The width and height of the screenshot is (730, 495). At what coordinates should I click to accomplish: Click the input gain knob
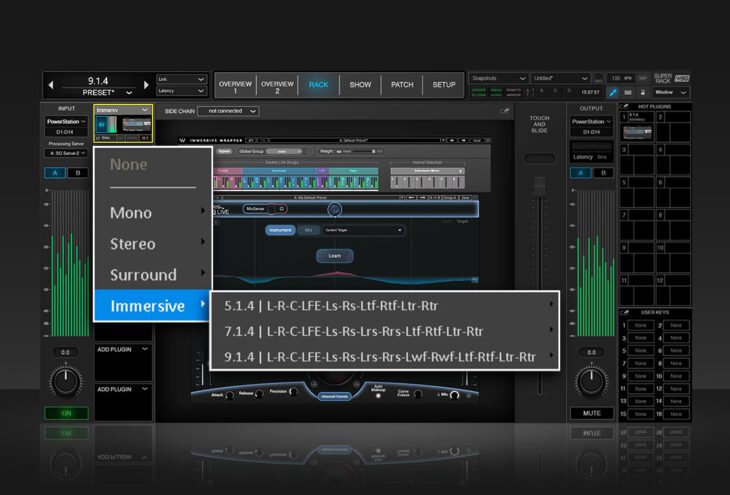[66, 381]
